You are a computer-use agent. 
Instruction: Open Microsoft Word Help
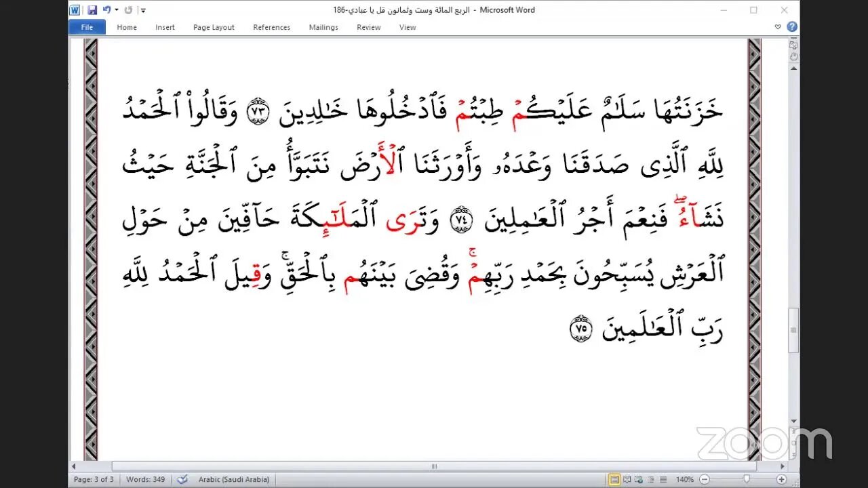click(791, 27)
